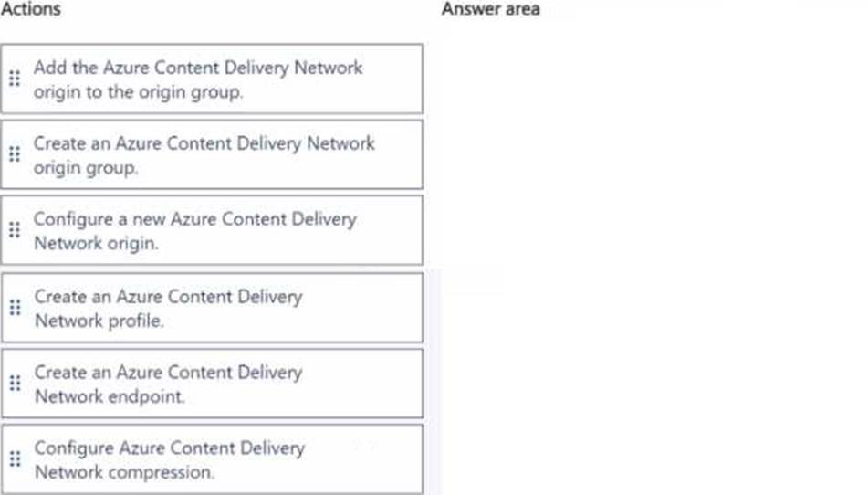Click the text 'Network compression.'
The width and height of the screenshot is (868, 495).
pyautogui.click(x=124, y=472)
